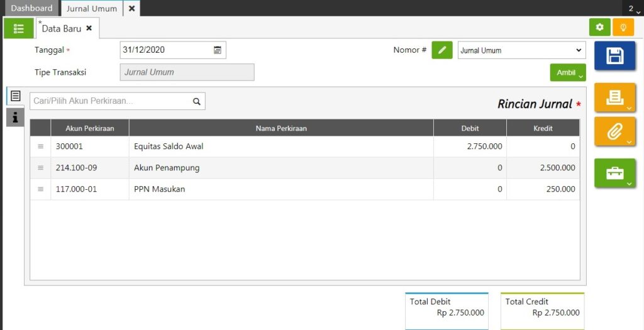Open the green list view button
Viewport: 644px width, 330px height.
[x=18, y=28]
